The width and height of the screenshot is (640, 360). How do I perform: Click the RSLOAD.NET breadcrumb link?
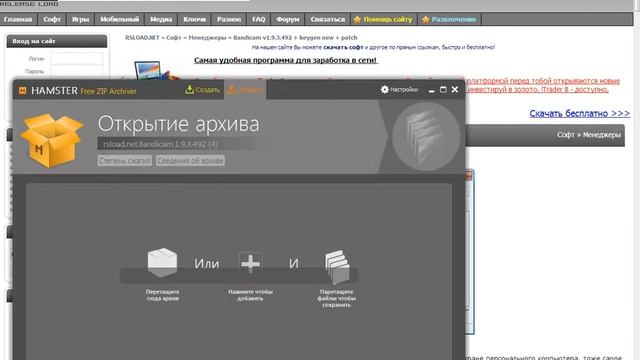pyautogui.click(x=142, y=38)
